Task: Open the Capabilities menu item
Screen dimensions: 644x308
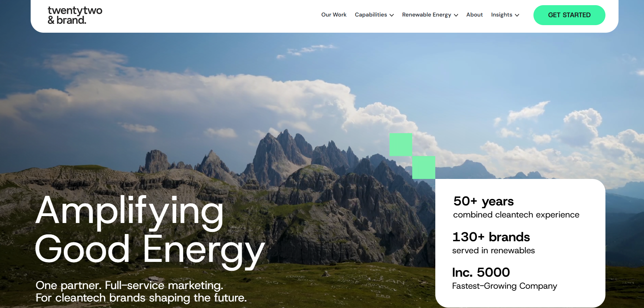Action: click(x=371, y=15)
